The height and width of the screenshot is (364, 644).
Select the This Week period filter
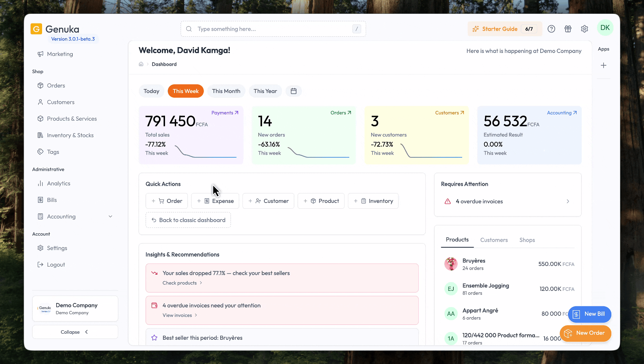[x=186, y=91]
